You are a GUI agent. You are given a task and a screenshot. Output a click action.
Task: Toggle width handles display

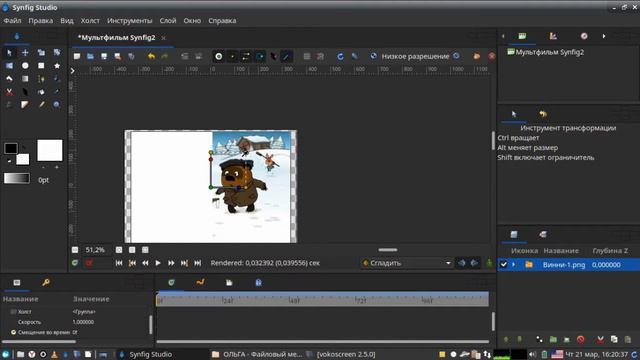273,56
